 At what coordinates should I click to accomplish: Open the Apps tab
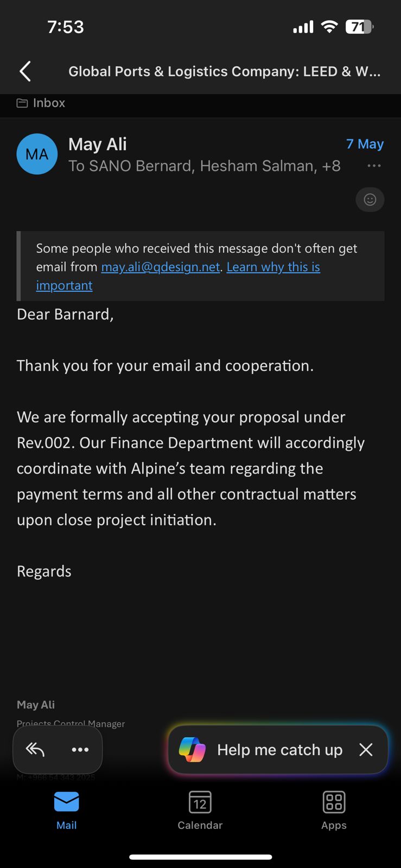pyautogui.click(x=334, y=810)
